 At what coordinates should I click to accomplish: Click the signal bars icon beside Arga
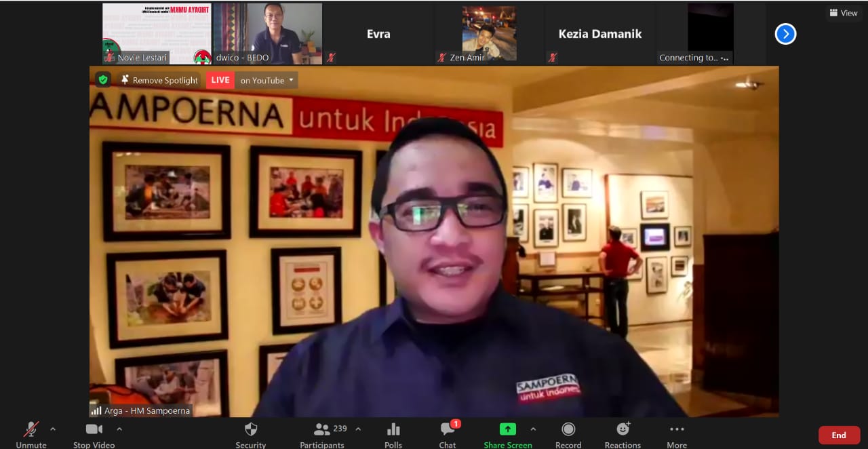coord(96,410)
